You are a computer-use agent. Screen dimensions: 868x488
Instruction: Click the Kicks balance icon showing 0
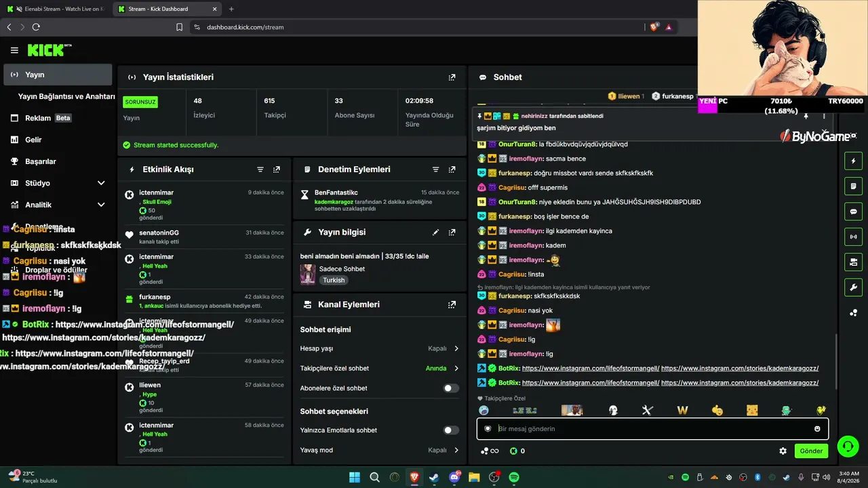[513, 451]
